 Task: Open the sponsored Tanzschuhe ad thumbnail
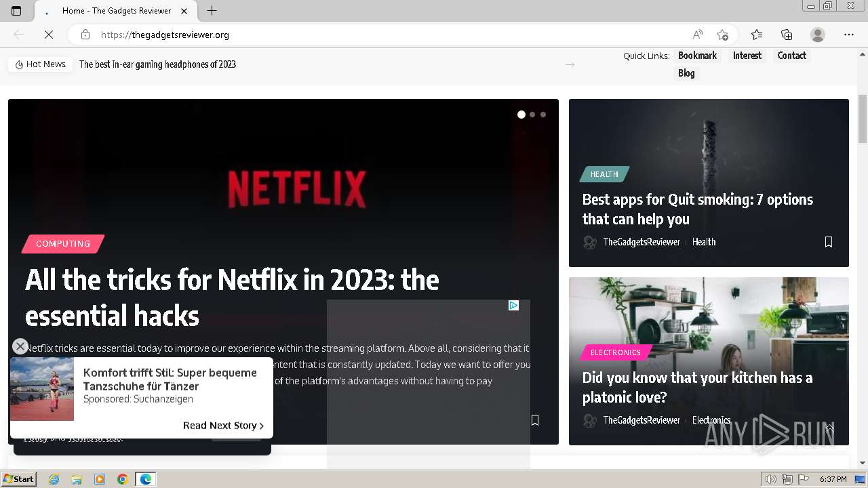click(42, 389)
